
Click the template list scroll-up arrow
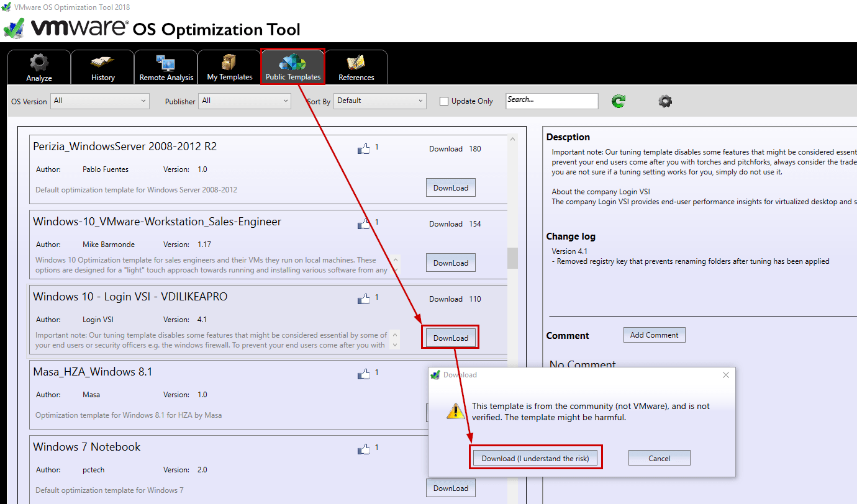point(513,140)
